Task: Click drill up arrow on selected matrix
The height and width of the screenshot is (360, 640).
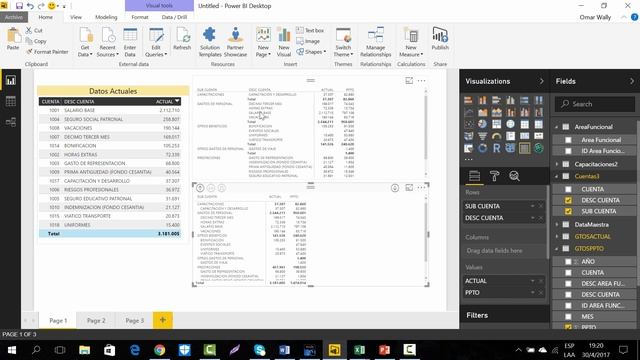Action: pyautogui.click(x=200, y=188)
